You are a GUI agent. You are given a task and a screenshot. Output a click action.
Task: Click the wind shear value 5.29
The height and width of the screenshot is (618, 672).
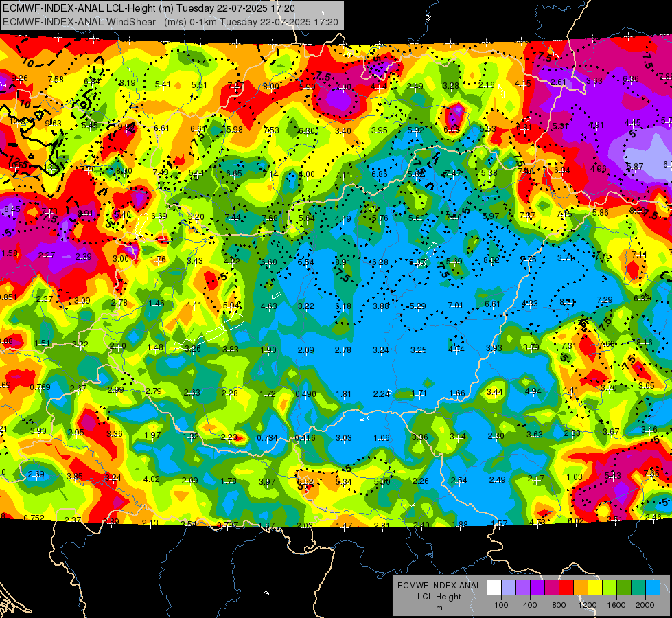point(418,306)
